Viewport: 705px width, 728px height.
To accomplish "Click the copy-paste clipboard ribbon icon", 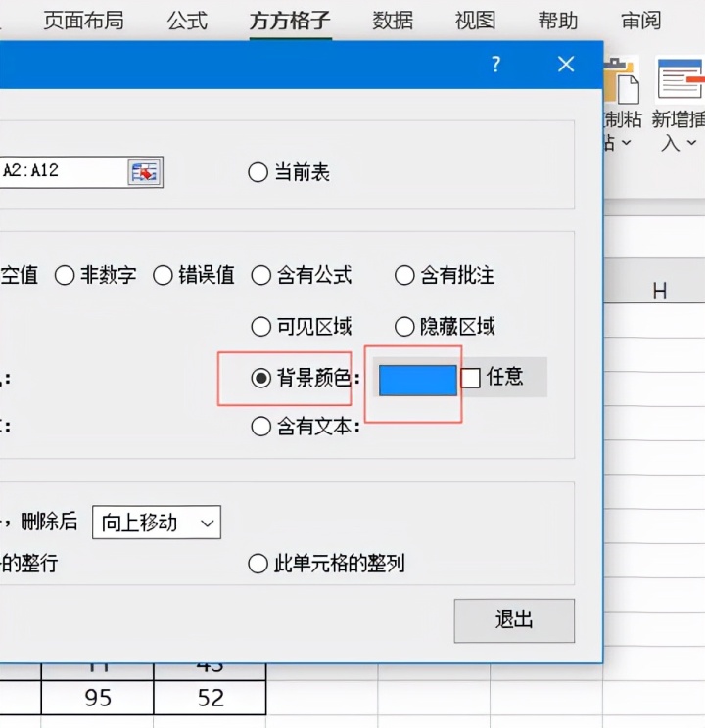I will point(622,81).
